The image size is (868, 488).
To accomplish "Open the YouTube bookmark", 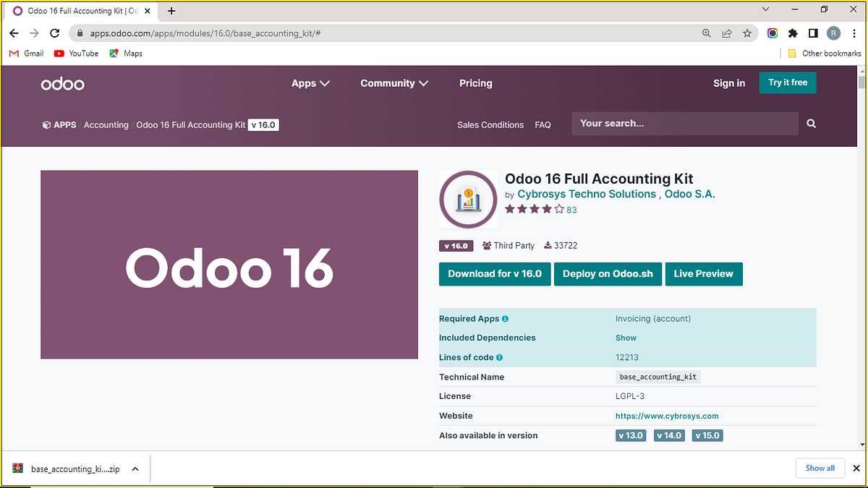I will click(75, 53).
